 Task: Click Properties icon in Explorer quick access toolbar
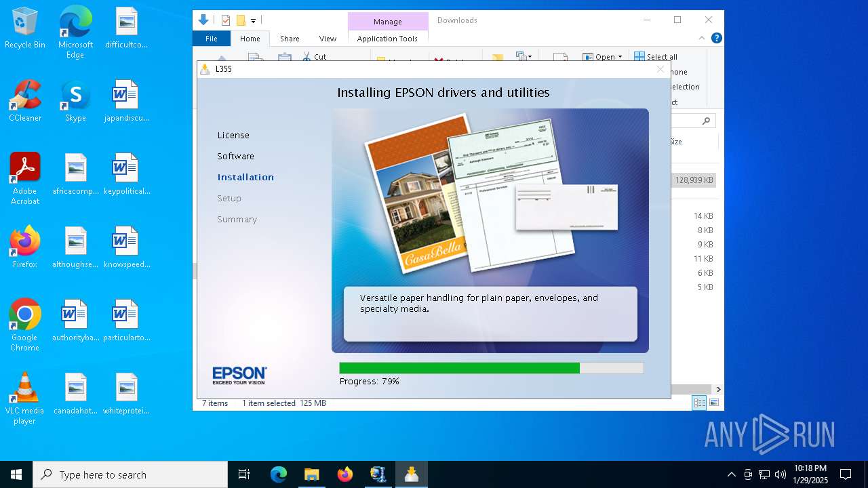[226, 20]
